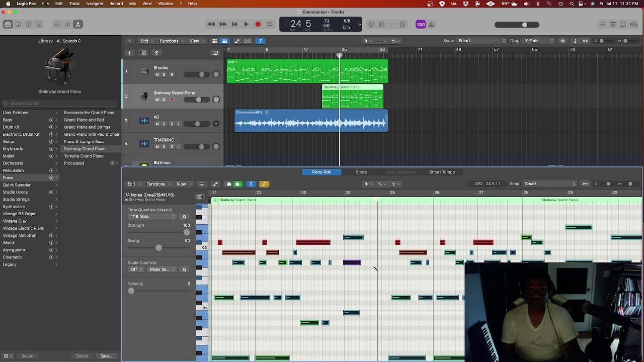The image size is (644, 362).
Task: Open Library All Sounds dropdown
Action: pos(69,41)
